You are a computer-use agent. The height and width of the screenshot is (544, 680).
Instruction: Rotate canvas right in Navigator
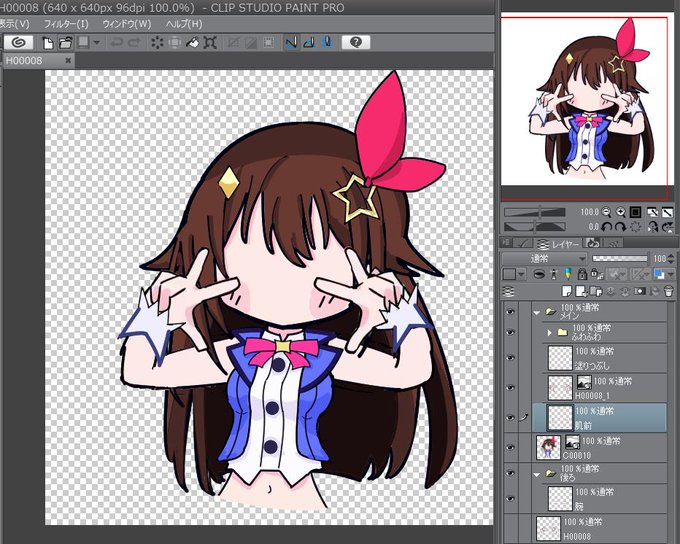[621, 226]
